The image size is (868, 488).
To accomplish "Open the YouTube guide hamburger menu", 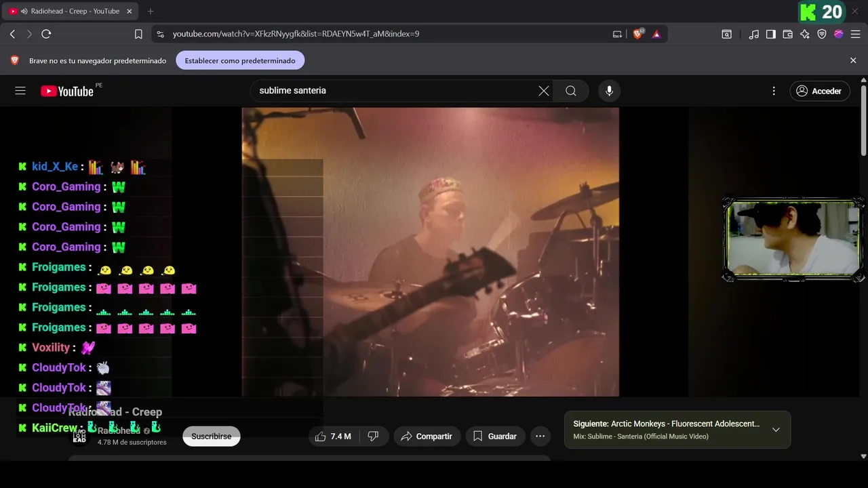I will [20, 91].
